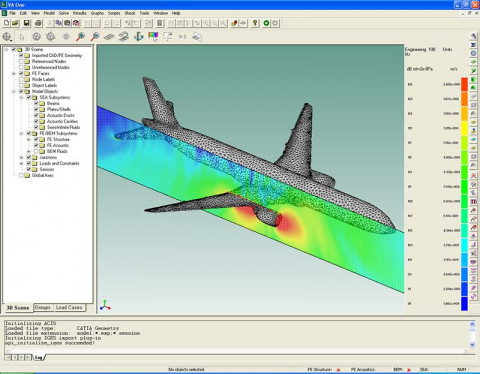480x374 pixels.
Task: Collapse the Model Objects tree node
Action: coord(14,91)
